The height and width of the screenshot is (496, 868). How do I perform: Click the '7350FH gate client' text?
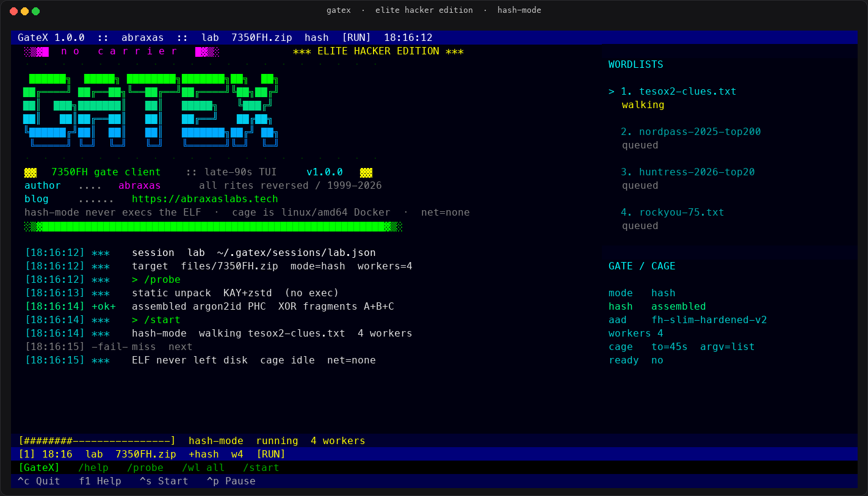106,172
